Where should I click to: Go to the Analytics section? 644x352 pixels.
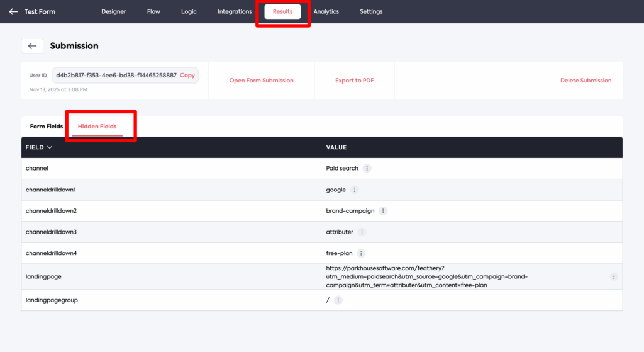click(326, 11)
